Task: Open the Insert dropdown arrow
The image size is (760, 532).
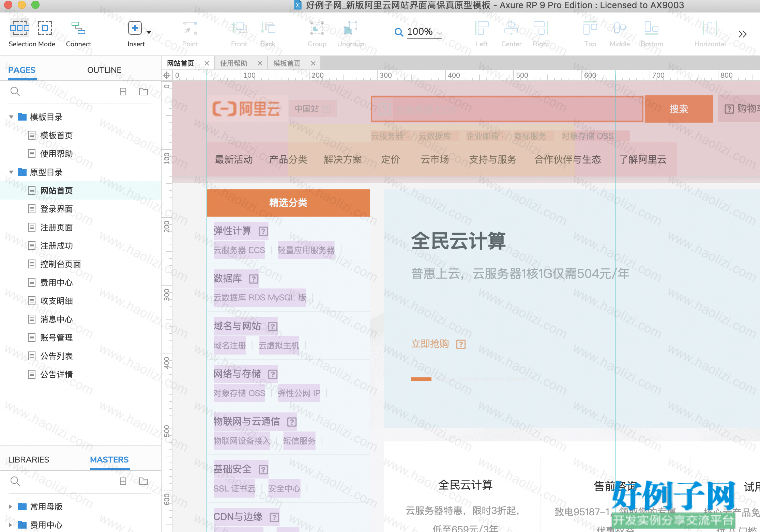Action: point(149,32)
